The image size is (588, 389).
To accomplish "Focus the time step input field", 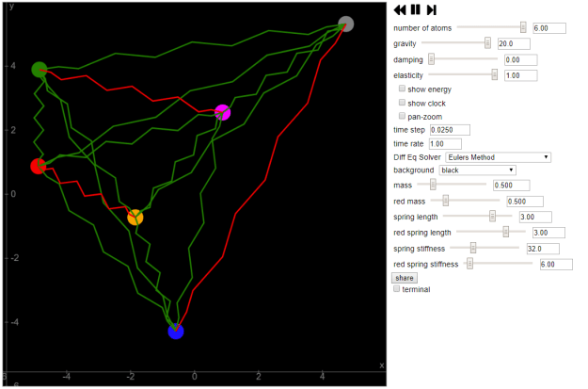I will click(x=446, y=130).
